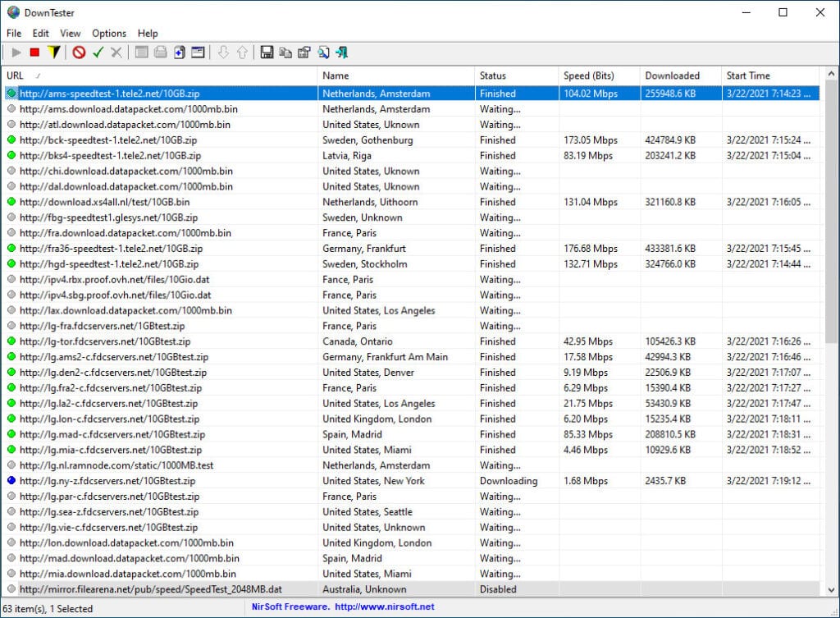Open the http://www.nirsoft.net link
This screenshot has width=840, height=618.
pyautogui.click(x=385, y=607)
